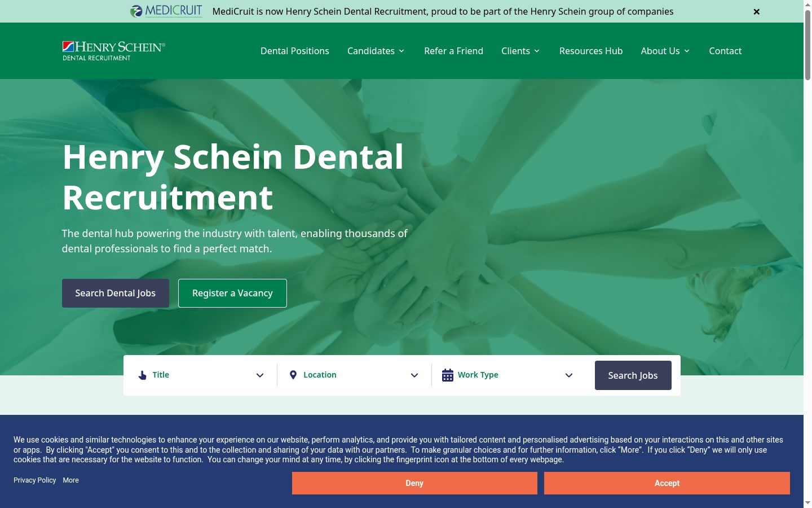Click the Register a Vacancy button

tap(232, 293)
